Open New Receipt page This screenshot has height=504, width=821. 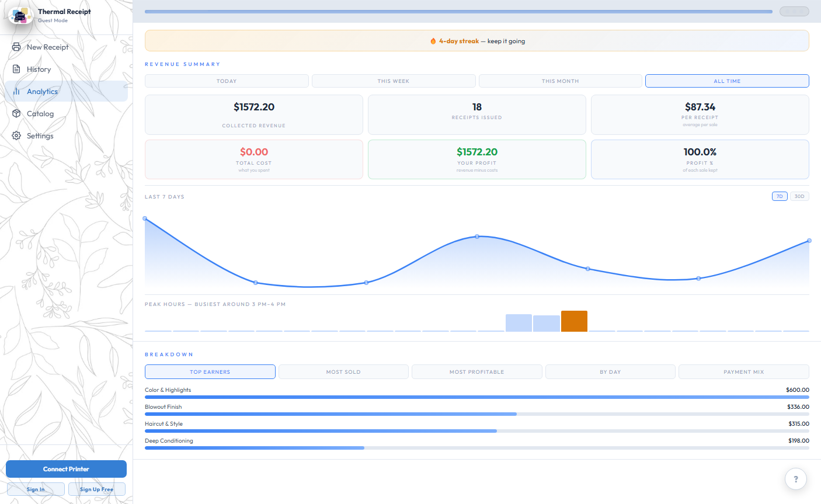[x=66, y=47]
